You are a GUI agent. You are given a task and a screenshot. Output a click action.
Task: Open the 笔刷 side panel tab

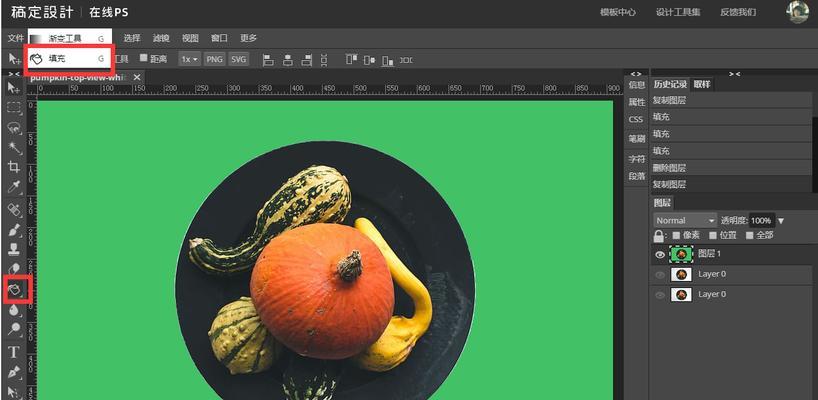(x=636, y=139)
